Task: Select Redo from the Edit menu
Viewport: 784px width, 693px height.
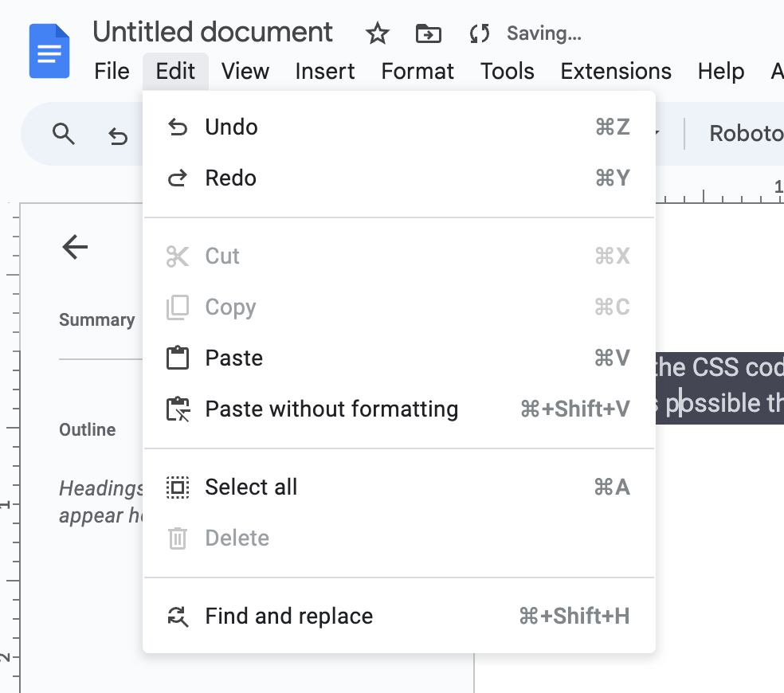Action: (x=231, y=178)
